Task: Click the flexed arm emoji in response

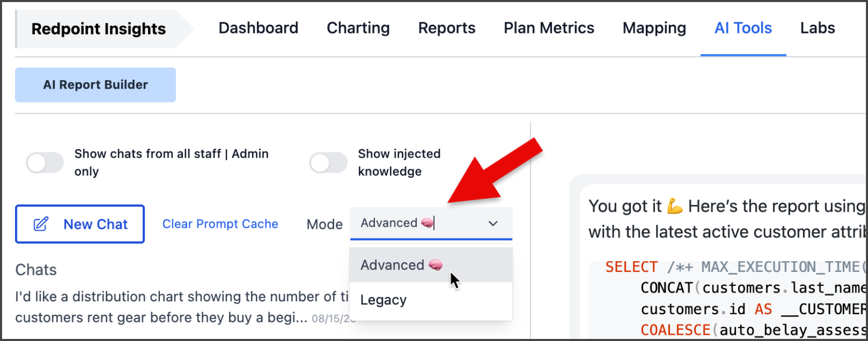Action: pyautogui.click(x=675, y=206)
